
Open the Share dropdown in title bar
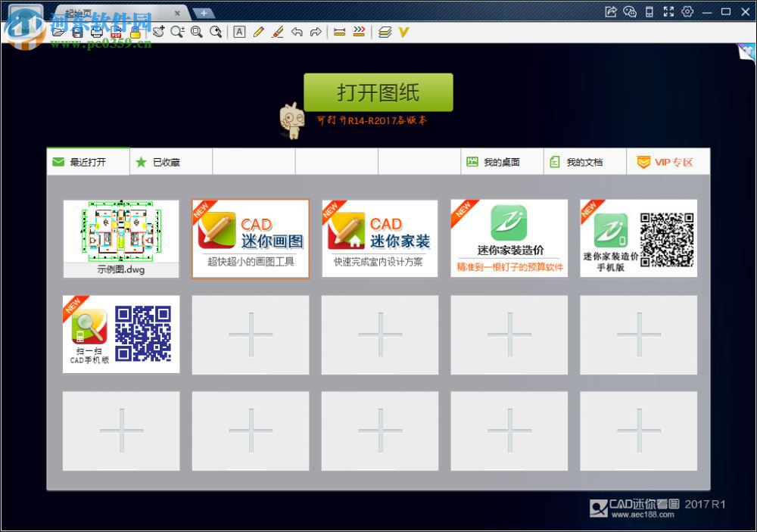(x=611, y=12)
